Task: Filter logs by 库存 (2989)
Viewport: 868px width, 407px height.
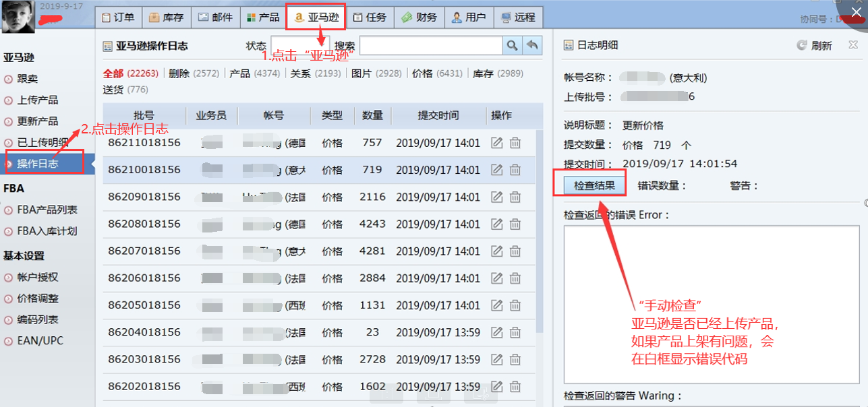Action: (498, 73)
